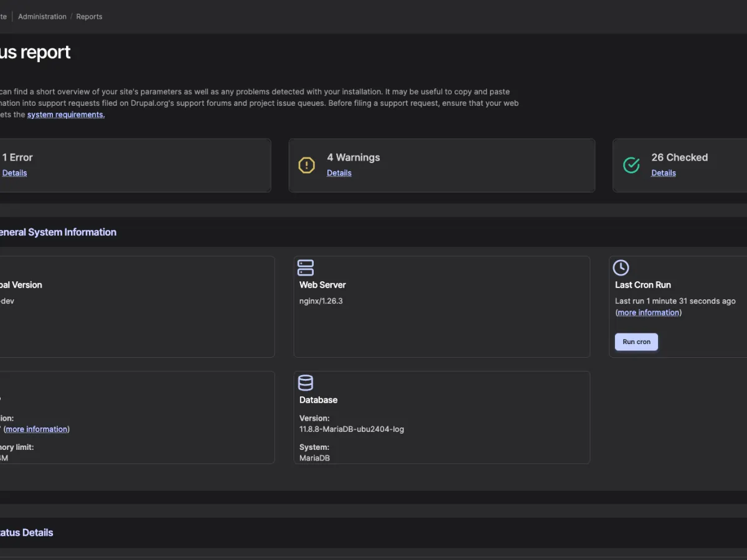Click the clock icon above Last Cron Run
The height and width of the screenshot is (560, 747).
621,268
